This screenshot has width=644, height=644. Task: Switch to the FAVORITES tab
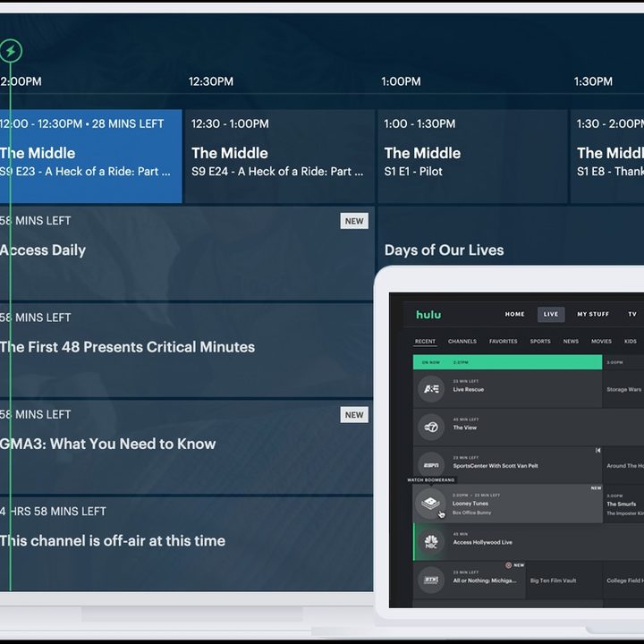click(x=503, y=342)
